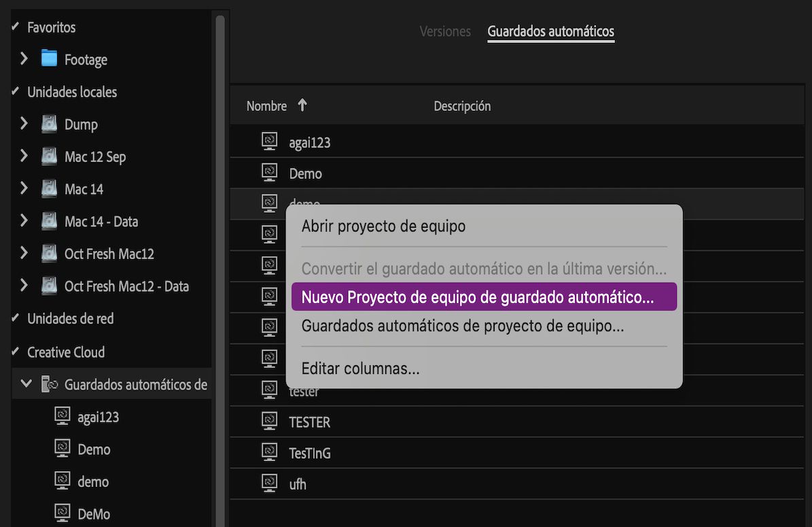Click the TesTInG project icon
The image size is (812, 527).
point(270,452)
